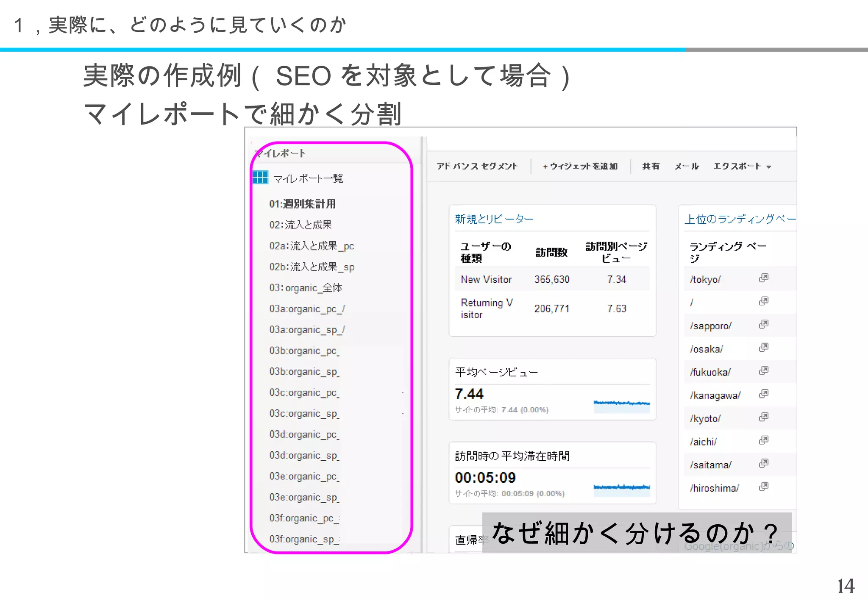Click the 訪問数 column header
Screen dimensions: 868x601
551,253
